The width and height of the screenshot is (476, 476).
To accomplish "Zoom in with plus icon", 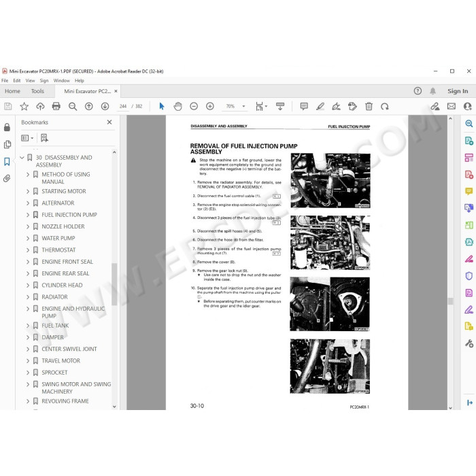I will (x=209, y=106).
